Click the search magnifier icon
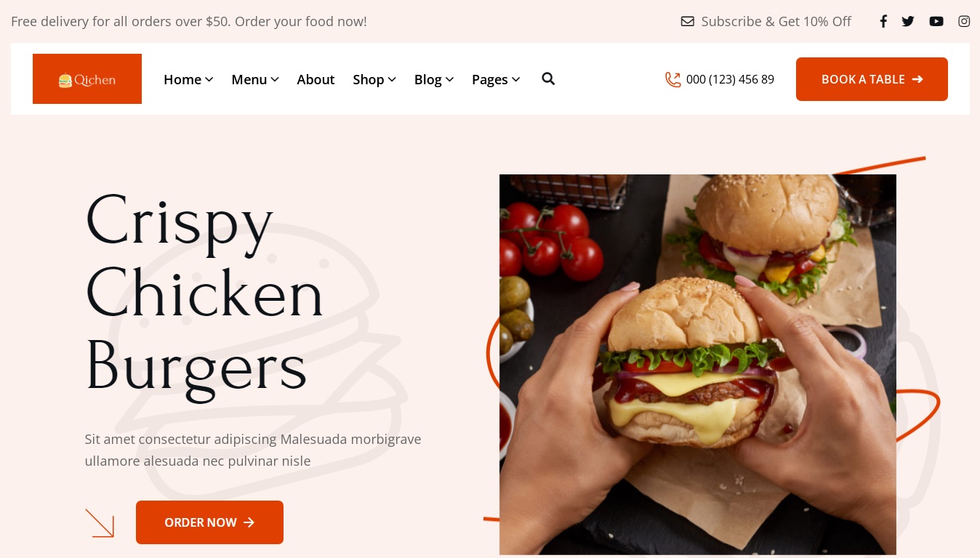Screen dimensions: 980x558 click(x=548, y=79)
